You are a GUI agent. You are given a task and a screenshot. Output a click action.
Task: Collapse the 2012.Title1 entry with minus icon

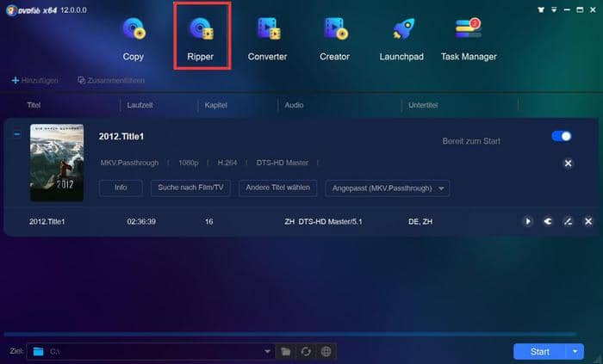pyautogui.click(x=17, y=134)
